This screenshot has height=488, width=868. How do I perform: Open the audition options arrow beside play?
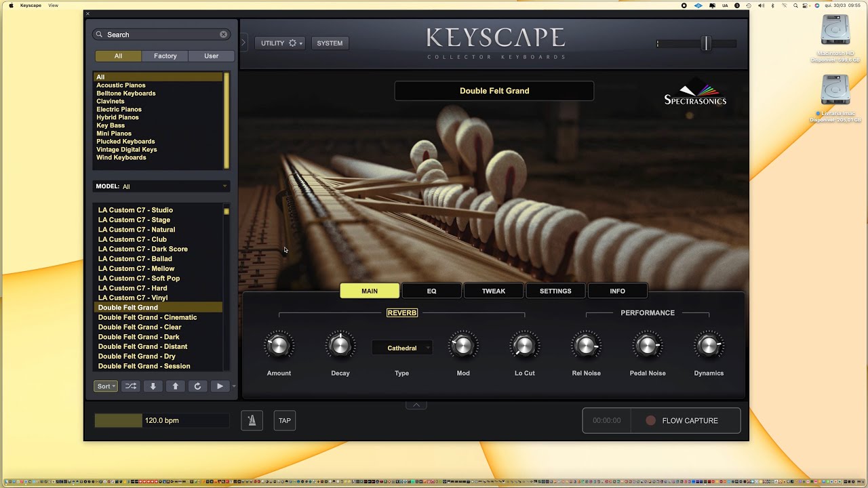click(234, 386)
